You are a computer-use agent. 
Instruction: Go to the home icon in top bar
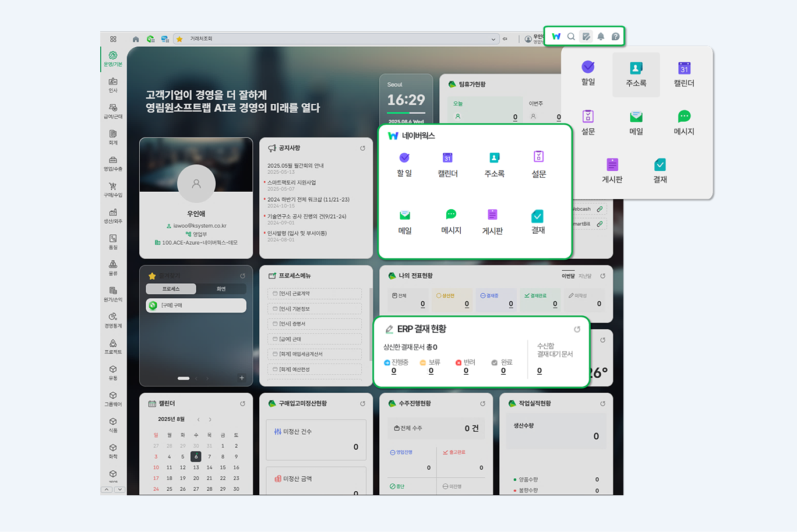coord(136,39)
